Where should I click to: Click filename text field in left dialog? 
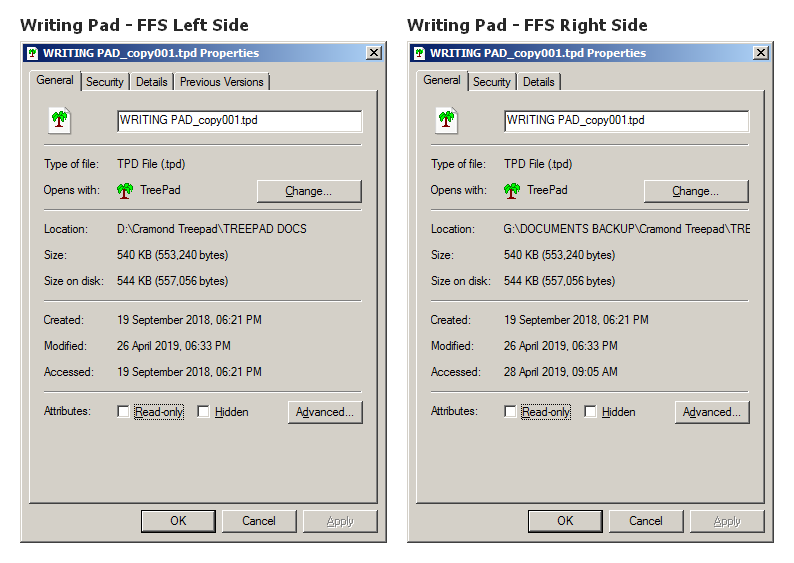pos(239,121)
